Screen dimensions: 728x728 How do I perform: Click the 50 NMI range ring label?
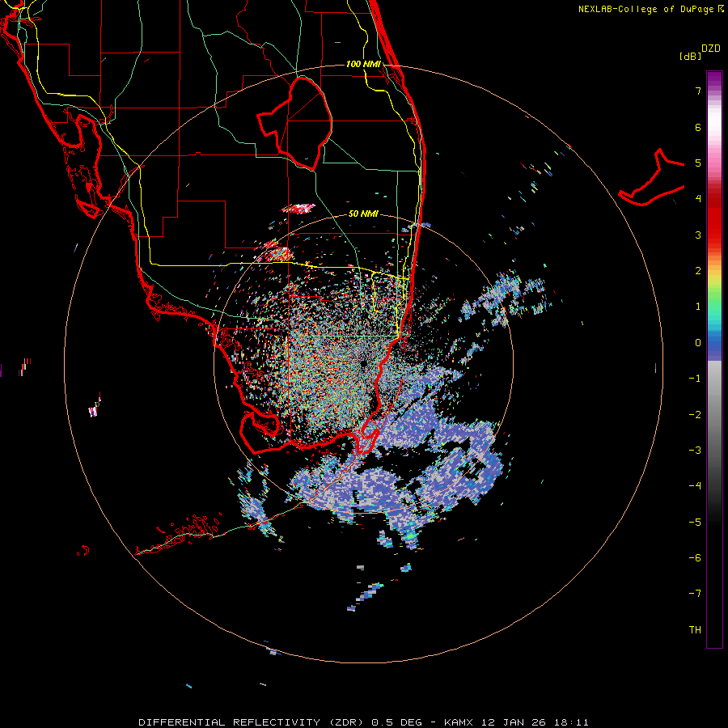(363, 214)
